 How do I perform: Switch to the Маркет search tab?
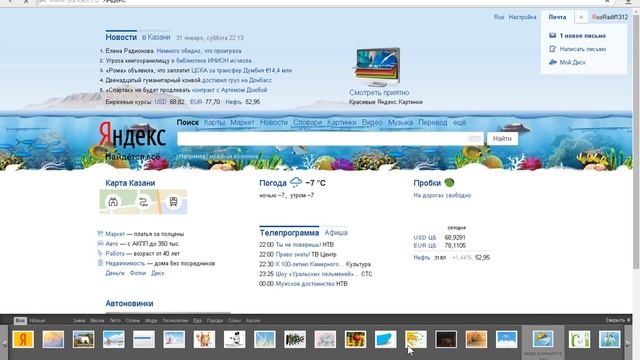click(x=242, y=122)
